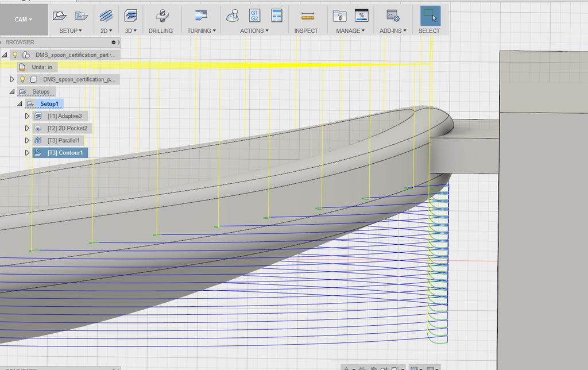Open the CAM workspace dropdown

pos(23,20)
